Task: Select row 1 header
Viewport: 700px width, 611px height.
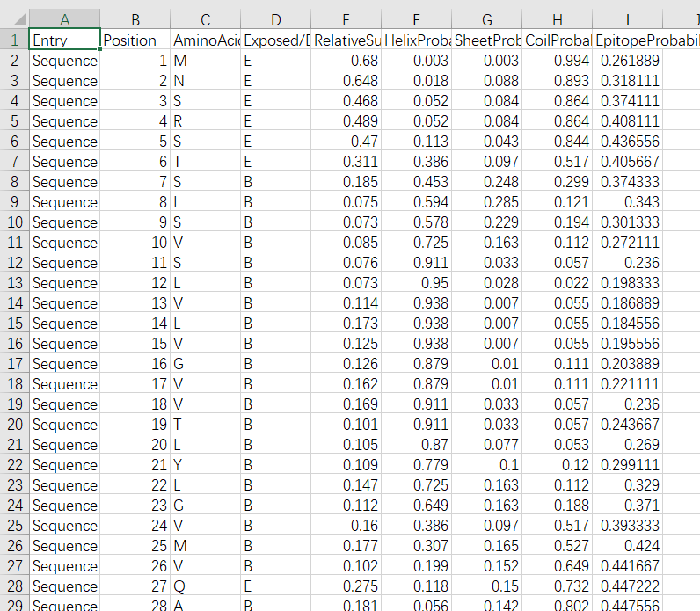Action: point(14,40)
